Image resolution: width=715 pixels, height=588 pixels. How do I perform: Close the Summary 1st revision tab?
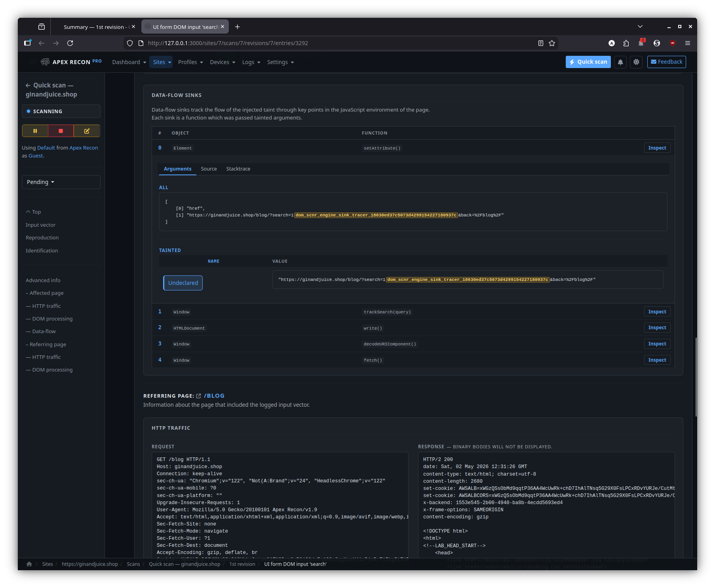(x=133, y=27)
